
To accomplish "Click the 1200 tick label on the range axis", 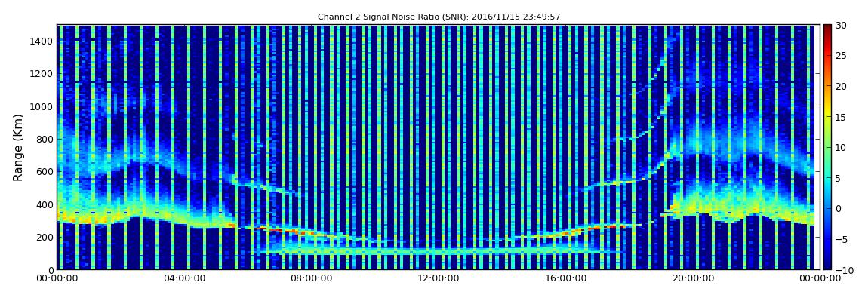I will pos(42,74).
